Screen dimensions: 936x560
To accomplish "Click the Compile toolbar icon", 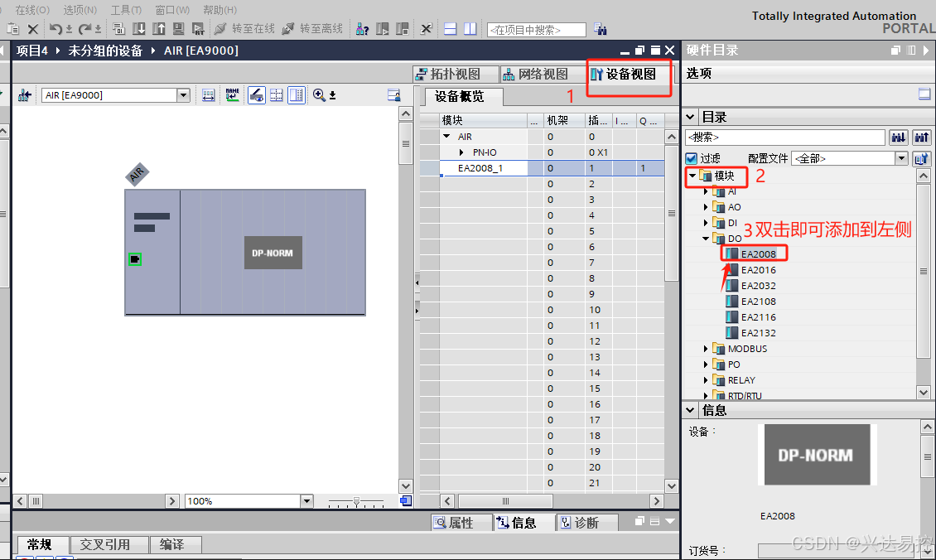I will (x=118, y=29).
